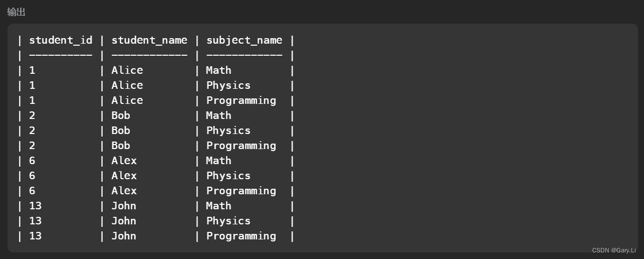Click Programming in Alice's row
This screenshot has height=259, width=644.
[241, 100]
